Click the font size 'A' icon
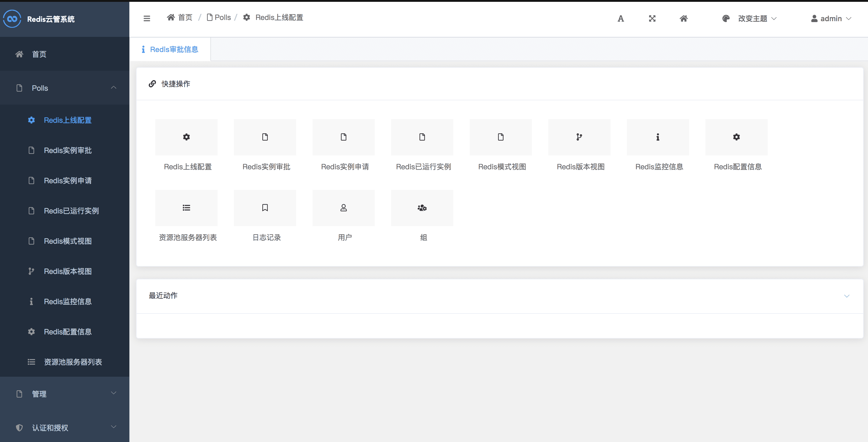Viewport: 868px width, 442px height. [x=620, y=18]
